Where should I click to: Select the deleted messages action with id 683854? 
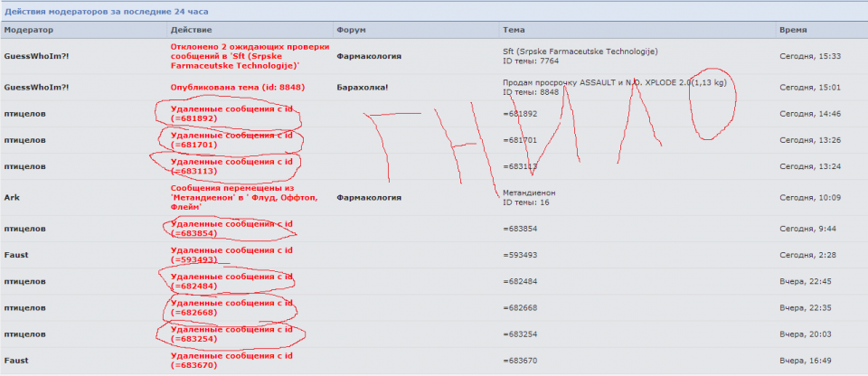pos(231,228)
